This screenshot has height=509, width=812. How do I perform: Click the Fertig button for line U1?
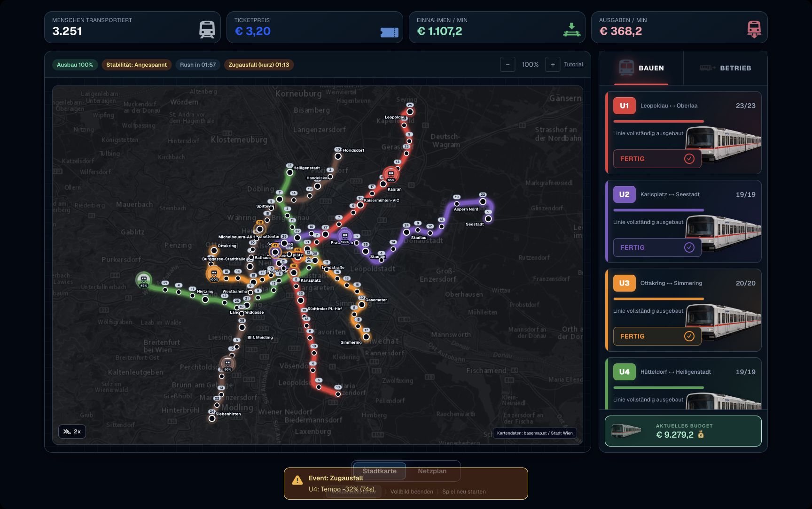click(657, 159)
